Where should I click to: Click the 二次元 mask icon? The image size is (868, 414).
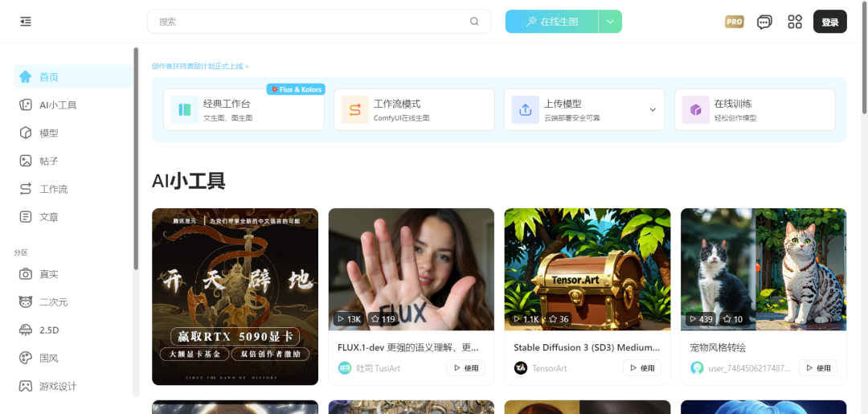(x=26, y=301)
